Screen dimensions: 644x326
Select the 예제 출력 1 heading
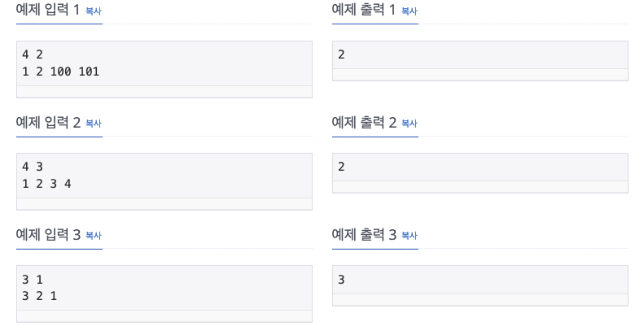(x=363, y=10)
